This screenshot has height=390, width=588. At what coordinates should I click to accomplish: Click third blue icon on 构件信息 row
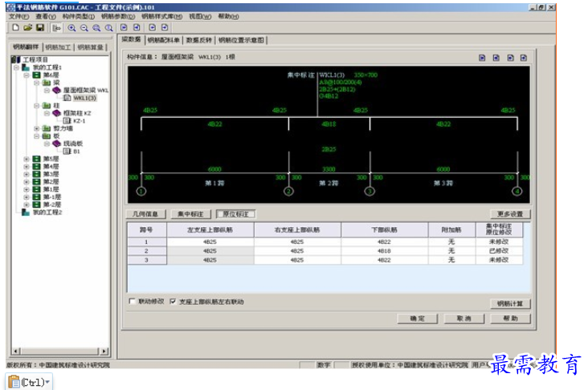510,58
